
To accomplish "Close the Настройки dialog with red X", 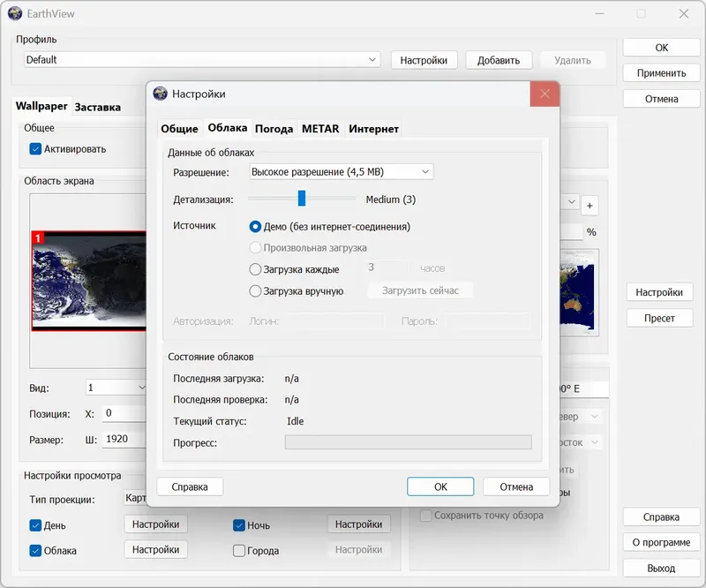I will [545, 94].
